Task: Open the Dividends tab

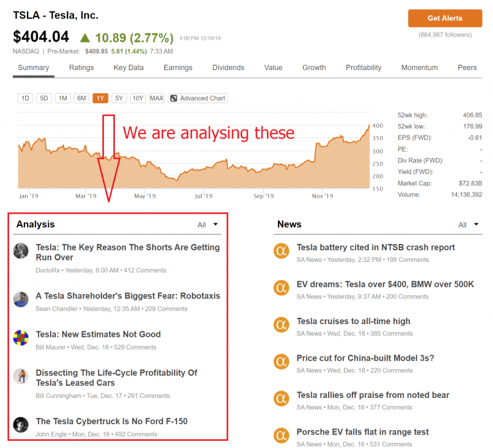Action: pos(229,67)
